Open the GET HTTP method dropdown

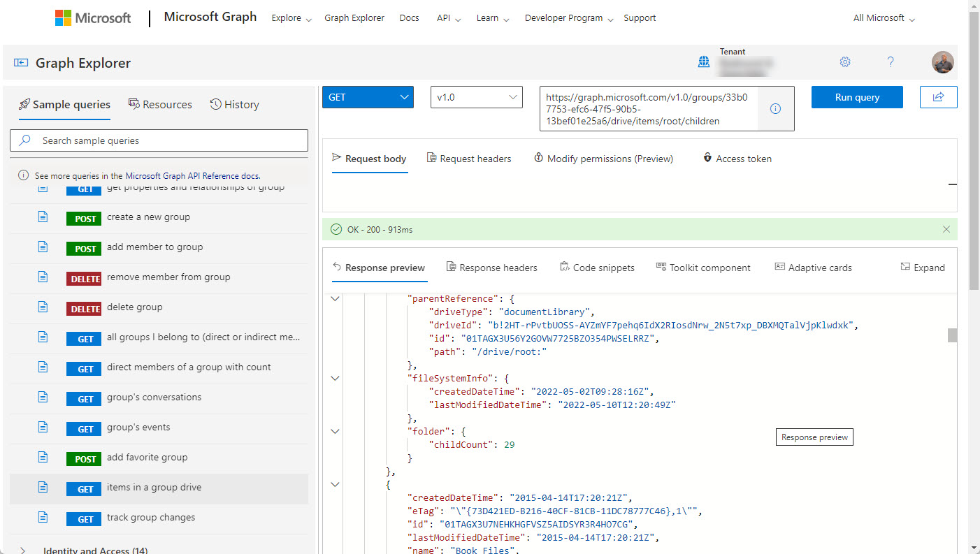pyautogui.click(x=368, y=97)
